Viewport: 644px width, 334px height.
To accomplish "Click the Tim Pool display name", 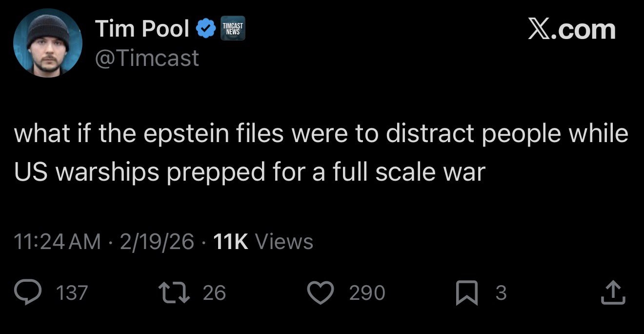I will click(x=142, y=29).
